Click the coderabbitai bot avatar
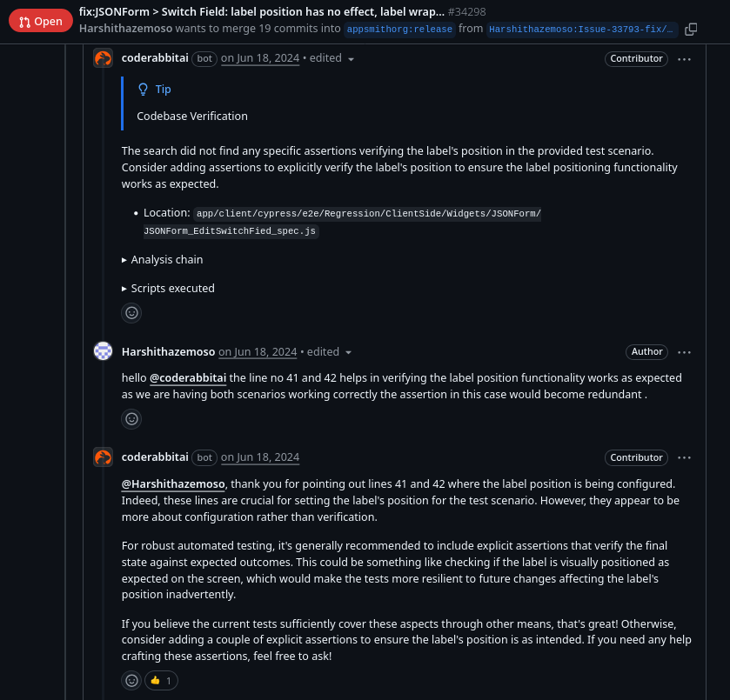730x700 pixels. [x=103, y=57]
